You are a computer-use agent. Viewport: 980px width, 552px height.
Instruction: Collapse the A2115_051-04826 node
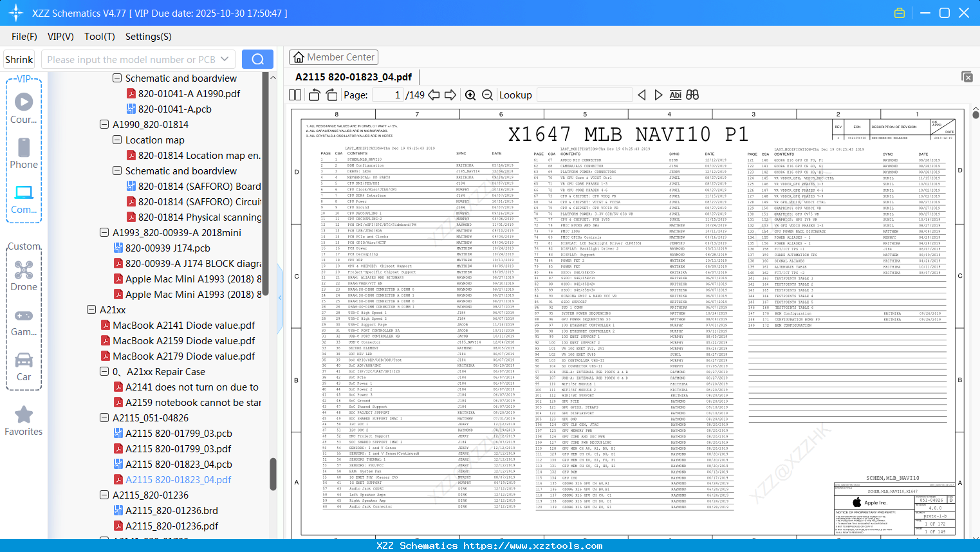click(104, 418)
